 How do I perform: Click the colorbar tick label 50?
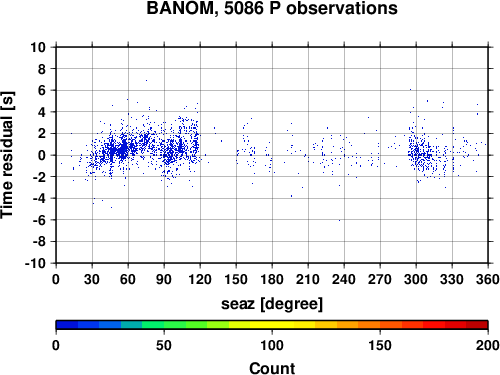164,345
